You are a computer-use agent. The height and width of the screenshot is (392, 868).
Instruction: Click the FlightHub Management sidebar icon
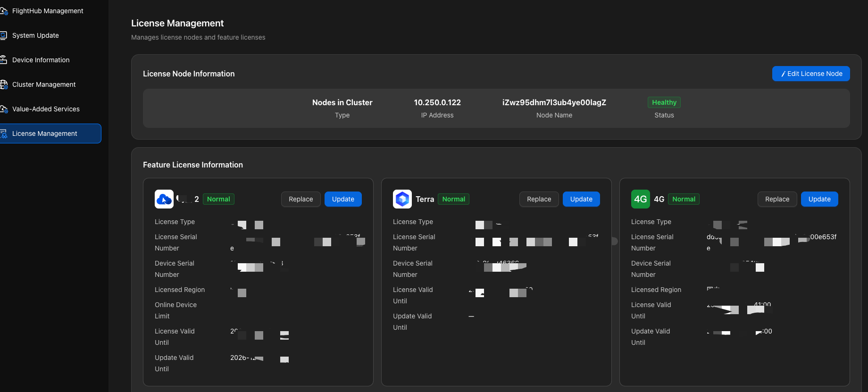tap(4, 11)
